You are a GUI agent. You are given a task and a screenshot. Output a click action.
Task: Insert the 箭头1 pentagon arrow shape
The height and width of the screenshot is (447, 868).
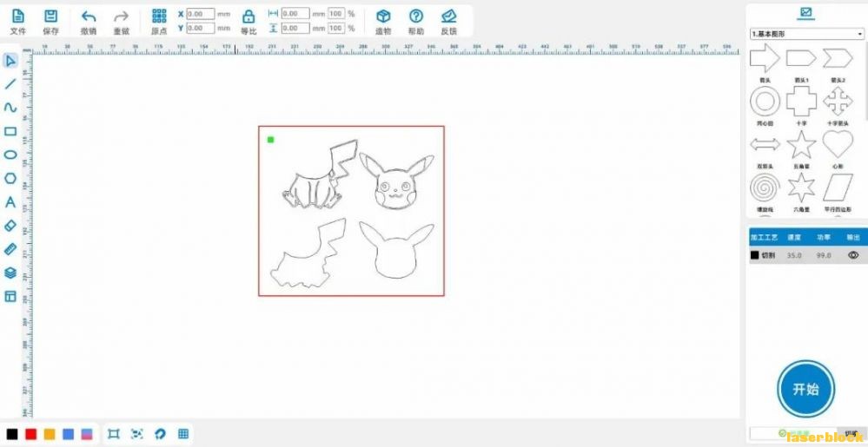point(801,57)
